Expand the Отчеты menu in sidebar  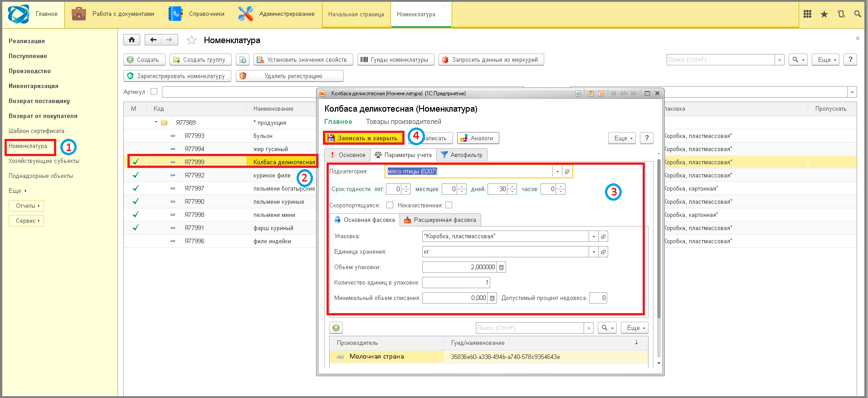(26, 206)
